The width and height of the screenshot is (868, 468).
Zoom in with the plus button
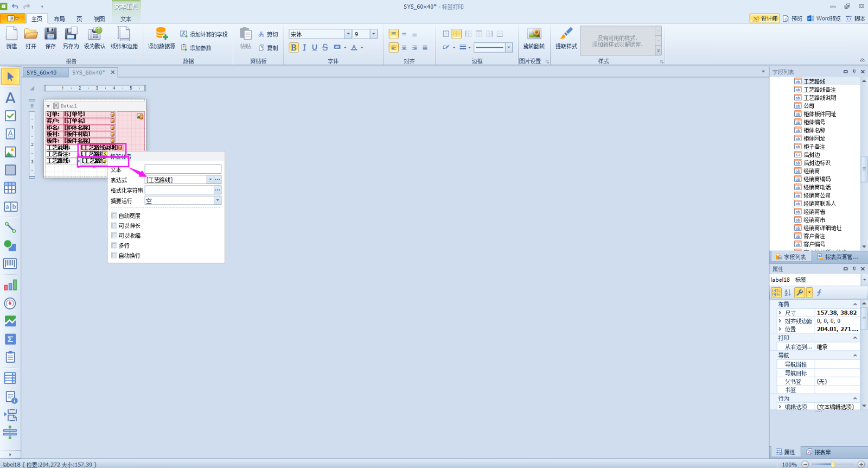pos(861,464)
